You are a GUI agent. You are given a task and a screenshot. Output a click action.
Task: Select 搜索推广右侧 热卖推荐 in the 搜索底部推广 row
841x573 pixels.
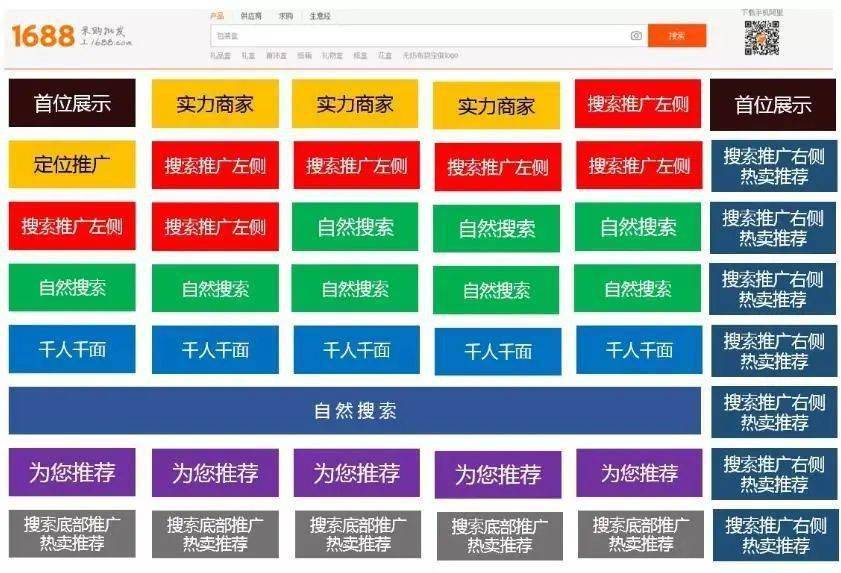point(776,535)
